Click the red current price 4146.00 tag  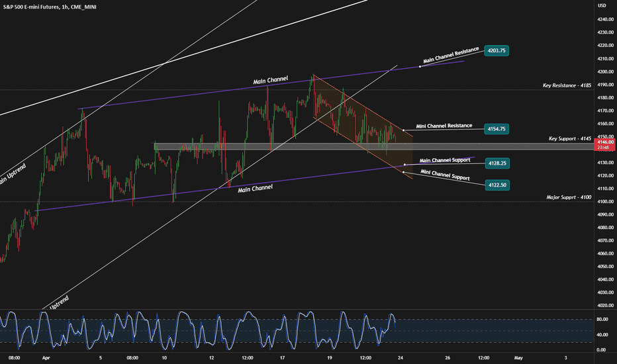[x=605, y=144]
